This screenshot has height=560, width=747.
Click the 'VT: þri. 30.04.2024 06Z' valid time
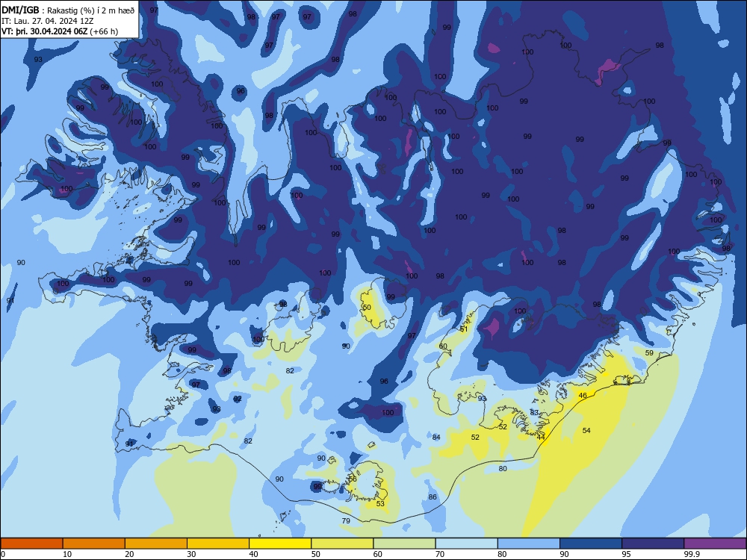pyautogui.click(x=44, y=31)
